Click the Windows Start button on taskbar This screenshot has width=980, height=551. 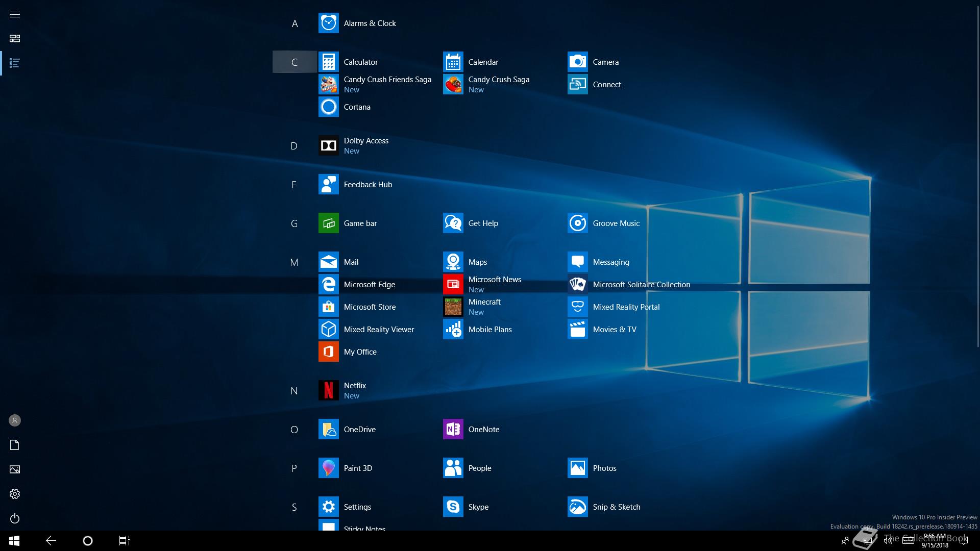[14, 541]
